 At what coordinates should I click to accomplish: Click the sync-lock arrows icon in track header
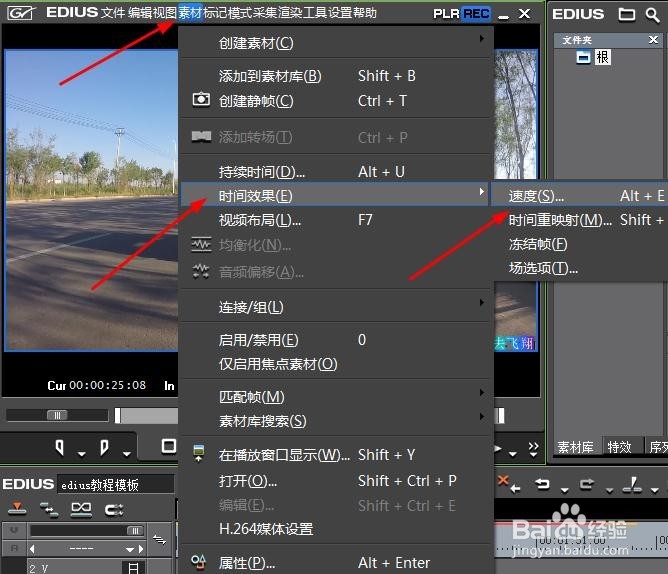pyautogui.click(x=159, y=540)
